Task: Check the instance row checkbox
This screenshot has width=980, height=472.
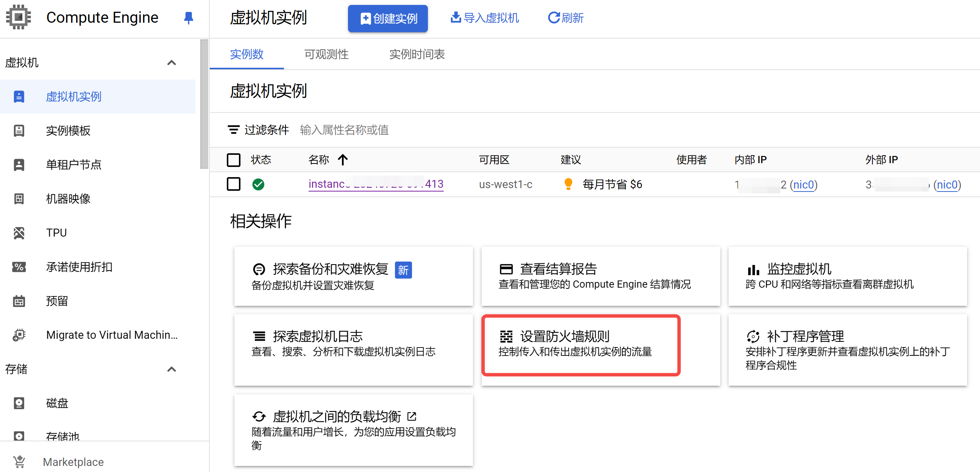Action: (x=233, y=184)
